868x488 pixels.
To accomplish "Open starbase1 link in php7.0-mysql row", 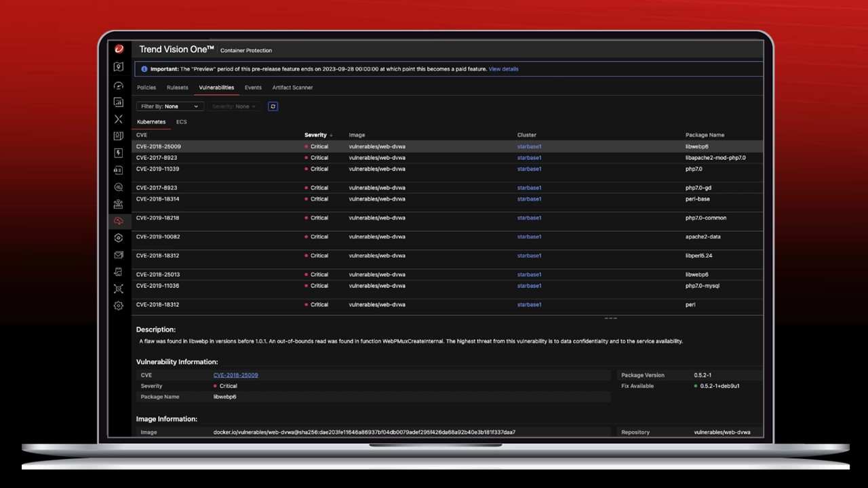I will [529, 286].
